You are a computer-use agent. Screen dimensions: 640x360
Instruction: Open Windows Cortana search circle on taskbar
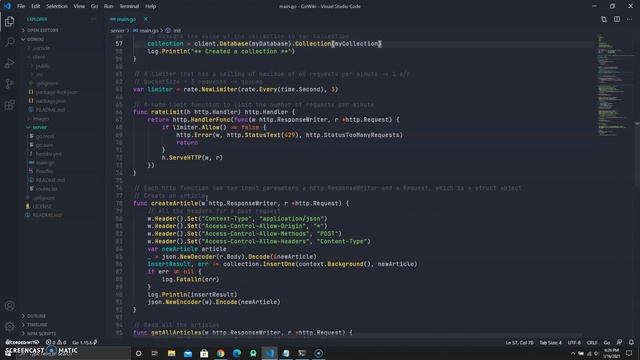coord(138,353)
